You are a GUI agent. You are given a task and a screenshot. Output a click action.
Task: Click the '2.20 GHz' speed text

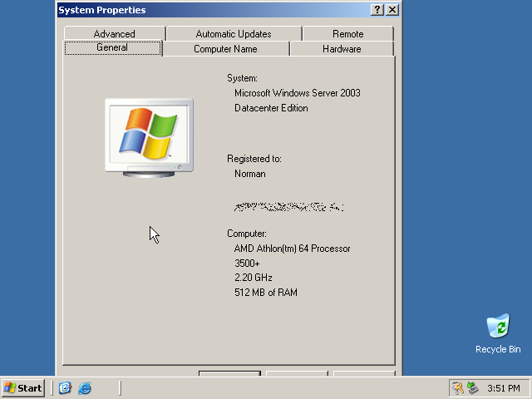point(253,278)
